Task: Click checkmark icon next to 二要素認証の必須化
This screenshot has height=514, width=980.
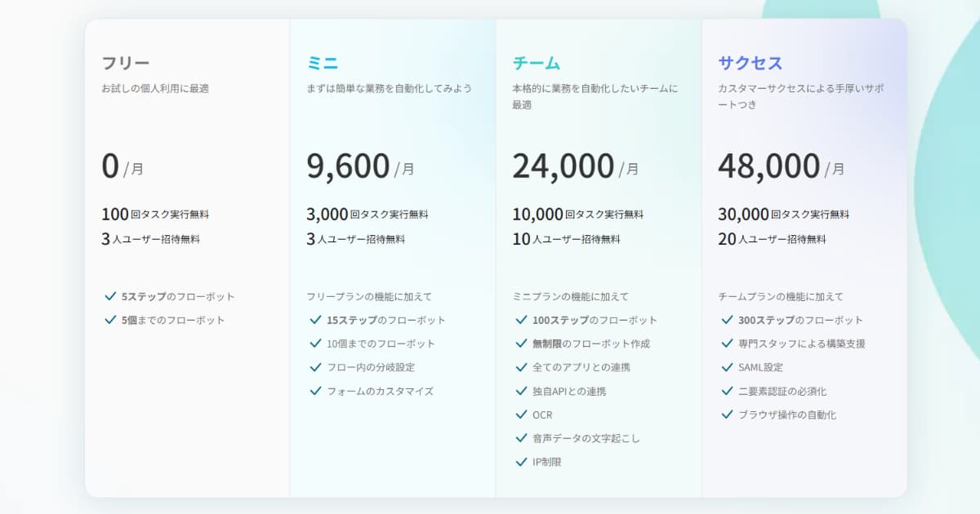Action: [727, 391]
